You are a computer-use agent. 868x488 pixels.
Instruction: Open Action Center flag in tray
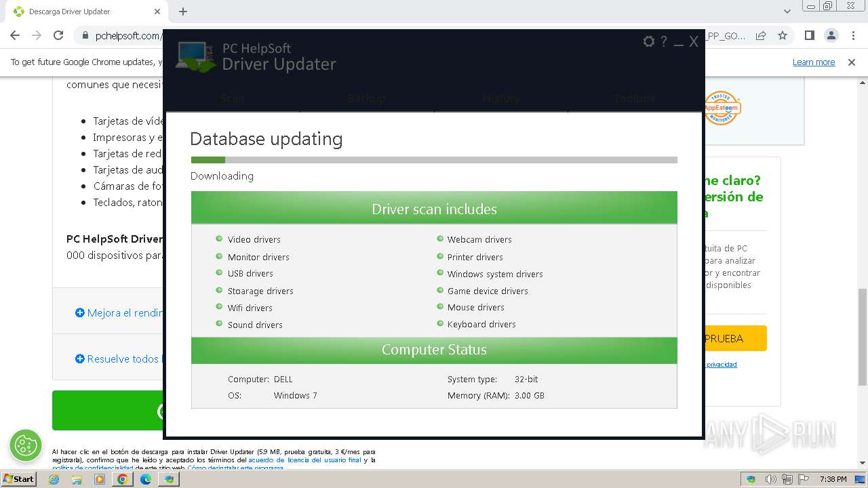coord(805,479)
